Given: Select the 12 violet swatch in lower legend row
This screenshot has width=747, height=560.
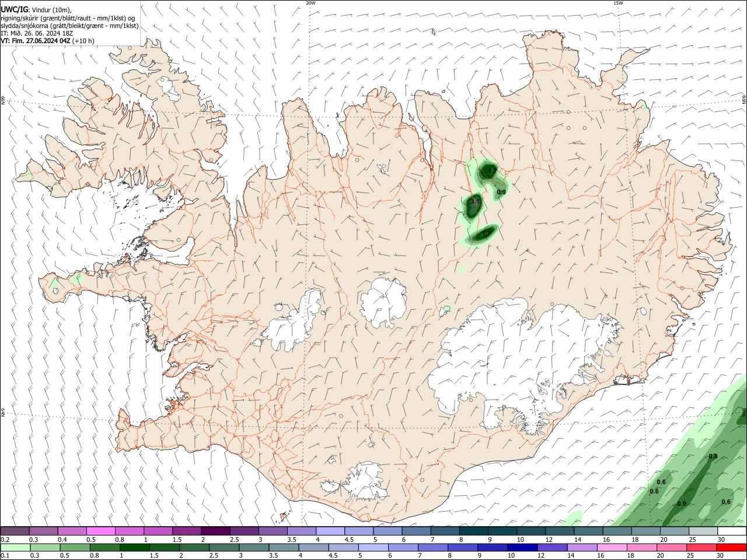Looking at the screenshot, I should (552, 547).
